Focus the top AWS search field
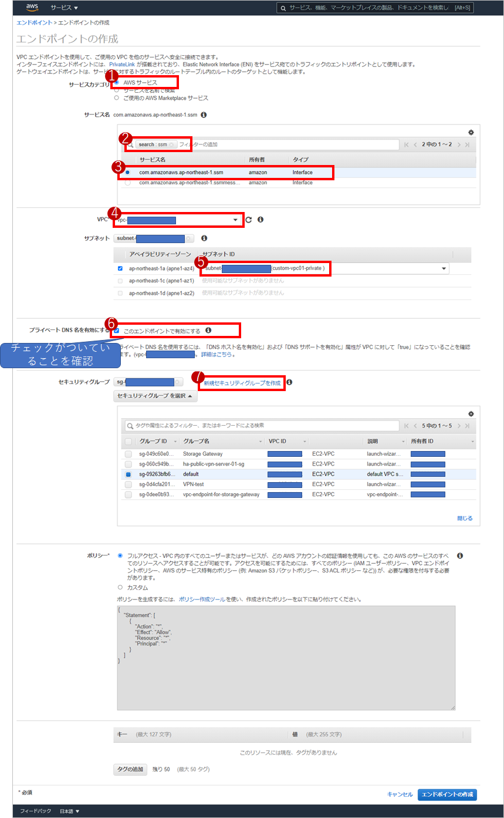Screen dimensions: 504x818 click(374, 8)
